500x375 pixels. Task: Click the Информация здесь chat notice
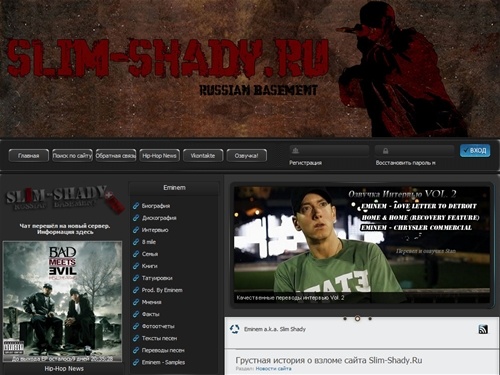click(x=65, y=232)
